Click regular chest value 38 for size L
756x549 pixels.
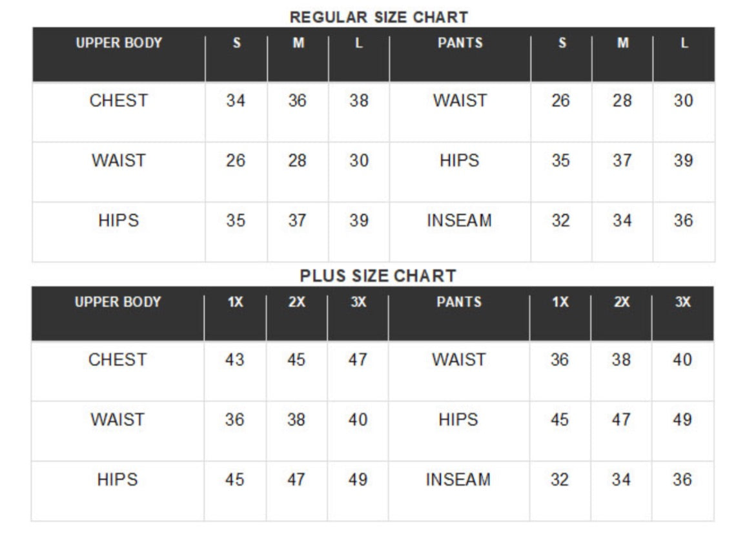(359, 101)
